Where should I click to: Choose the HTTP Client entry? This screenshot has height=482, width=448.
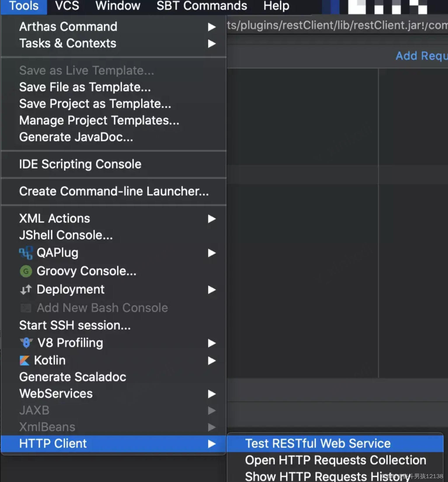[113, 443]
